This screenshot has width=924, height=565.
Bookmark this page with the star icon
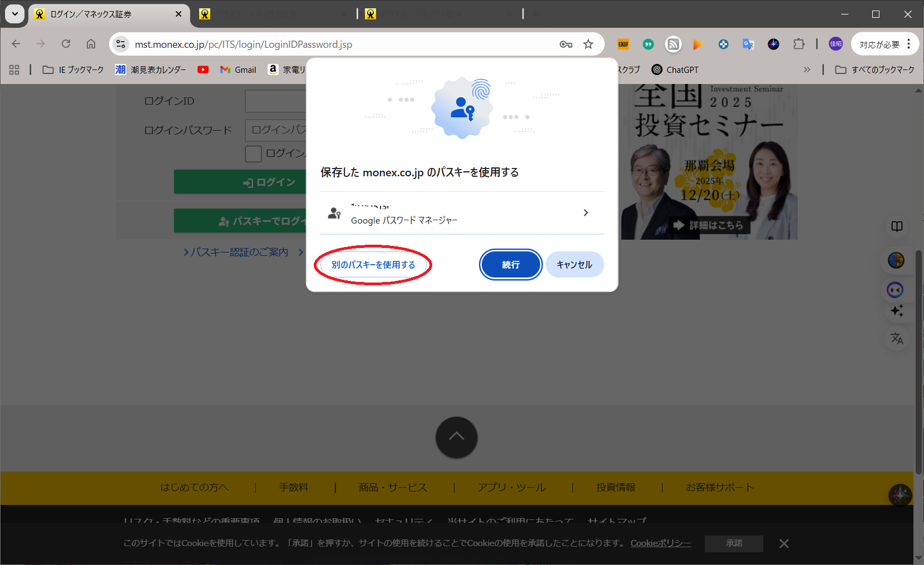(x=588, y=44)
